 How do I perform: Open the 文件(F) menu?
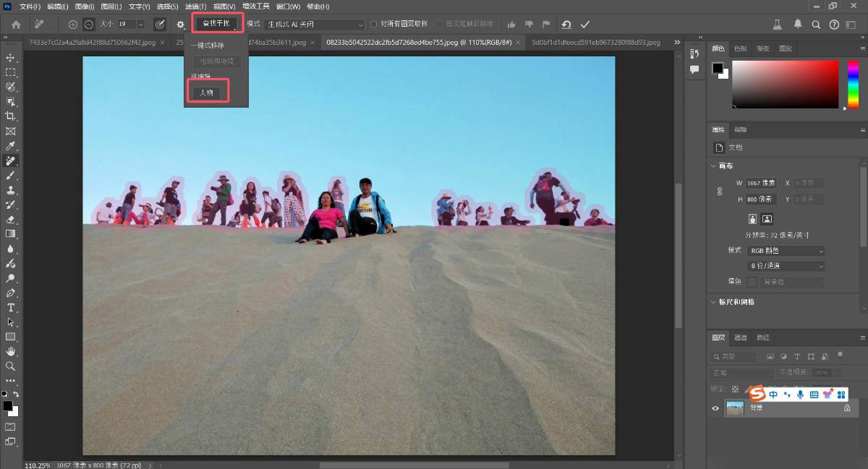[30, 7]
